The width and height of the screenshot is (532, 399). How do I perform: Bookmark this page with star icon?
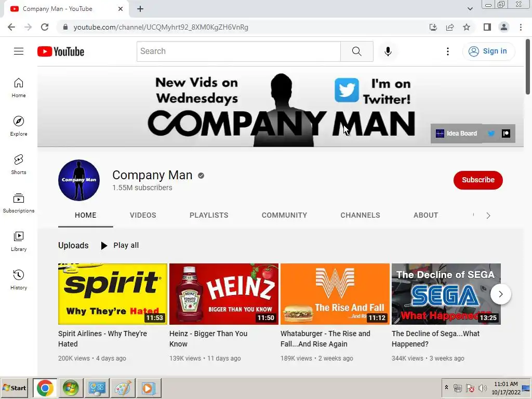[x=467, y=27]
